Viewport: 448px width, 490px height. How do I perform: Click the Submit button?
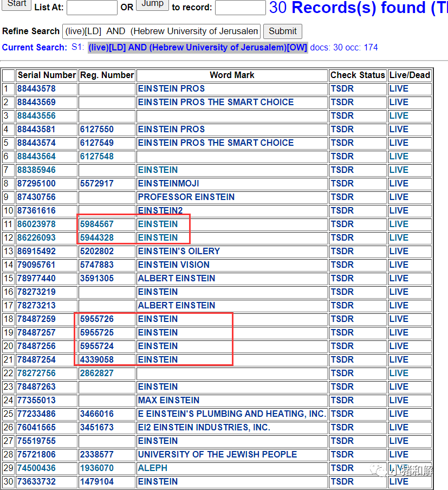pyautogui.click(x=282, y=31)
